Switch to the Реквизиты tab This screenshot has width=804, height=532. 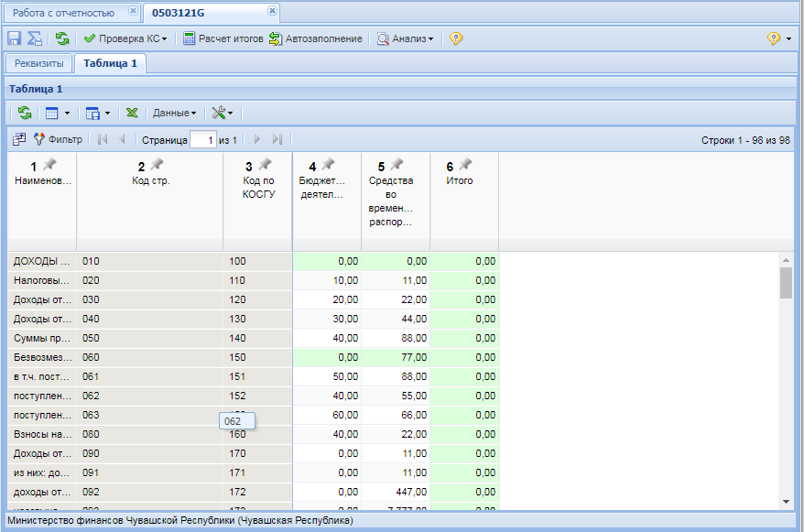tap(39, 63)
